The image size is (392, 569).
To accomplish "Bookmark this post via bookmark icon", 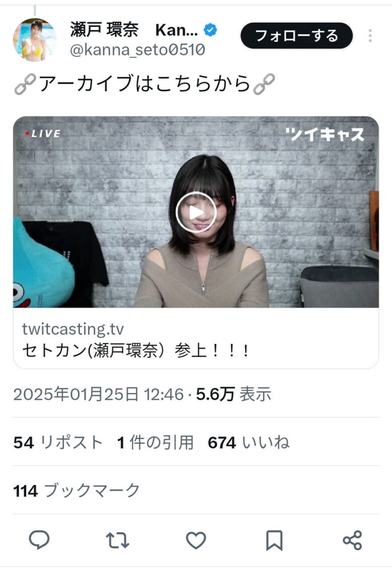I will click(274, 540).
